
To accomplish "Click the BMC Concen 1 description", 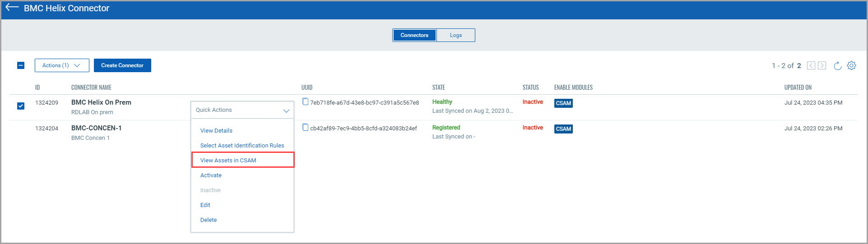I will tap(90, 138).
